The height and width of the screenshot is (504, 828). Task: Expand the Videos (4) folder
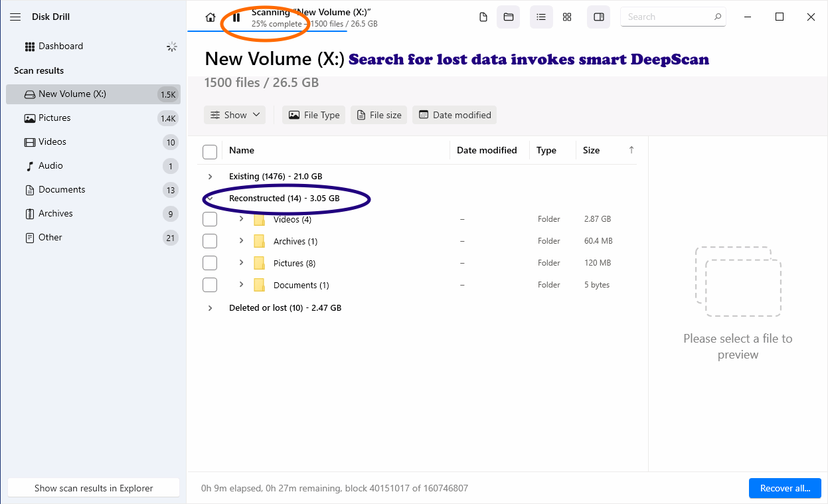point(241,218)
